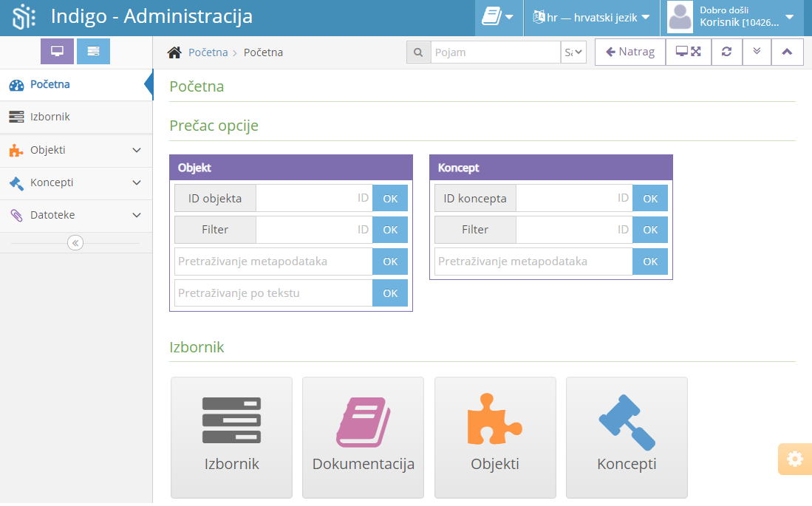
Task: Click the search magnifier icon
Action: (x=419, y=52)
